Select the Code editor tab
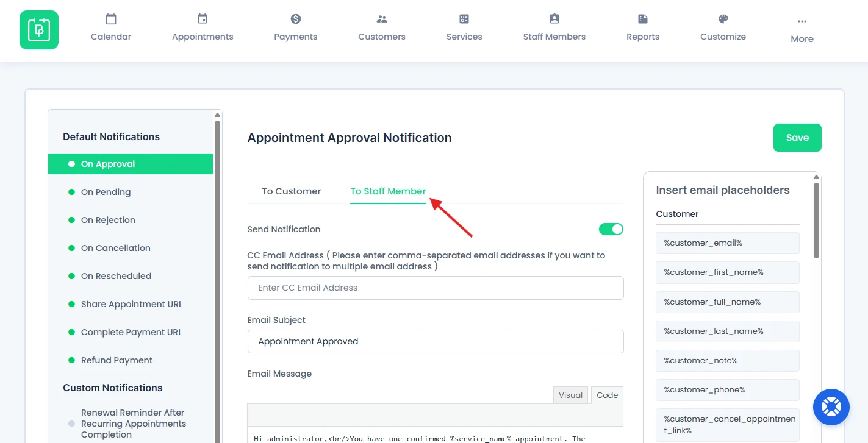The width and height of the screenshot is (868, 443). click(x=608, y=395)
